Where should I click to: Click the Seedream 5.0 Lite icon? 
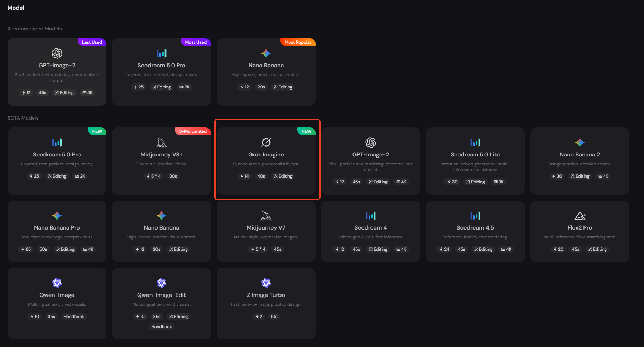click(x=475, y=143)
